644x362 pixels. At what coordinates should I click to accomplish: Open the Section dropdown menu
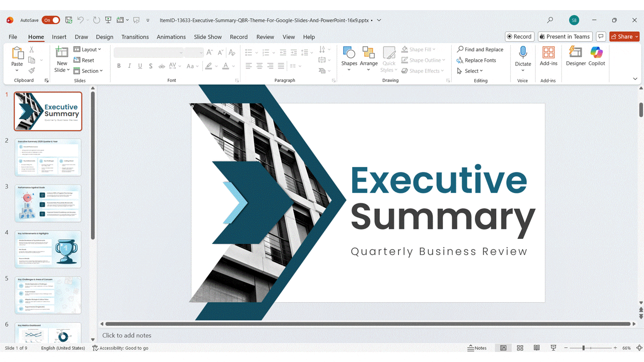coord(88,71)
